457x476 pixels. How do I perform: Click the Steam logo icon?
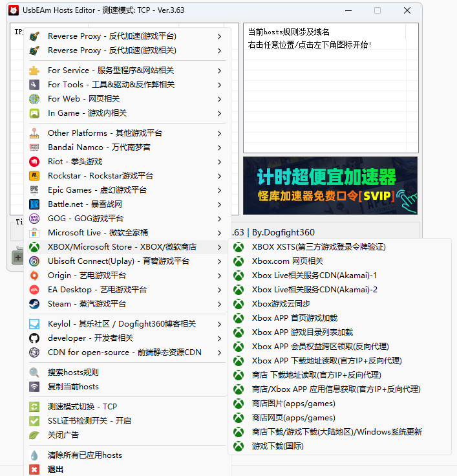[34, 304]
